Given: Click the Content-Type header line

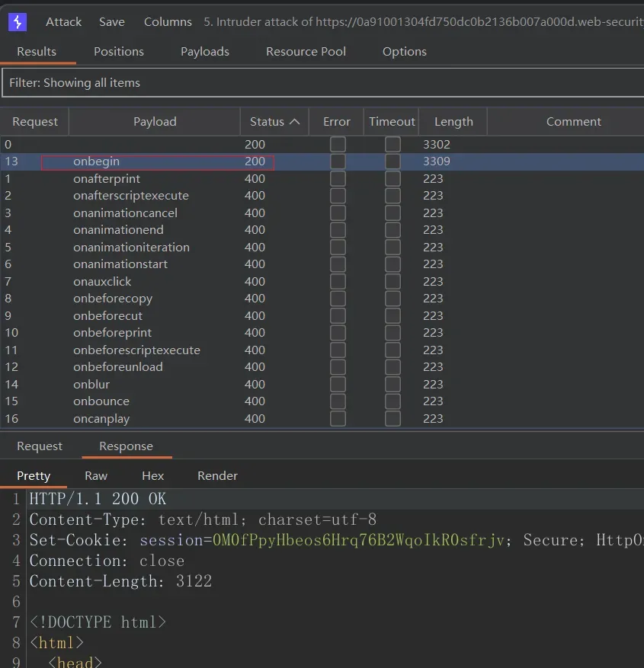Looking at the screenshot, I should point(203,519).
